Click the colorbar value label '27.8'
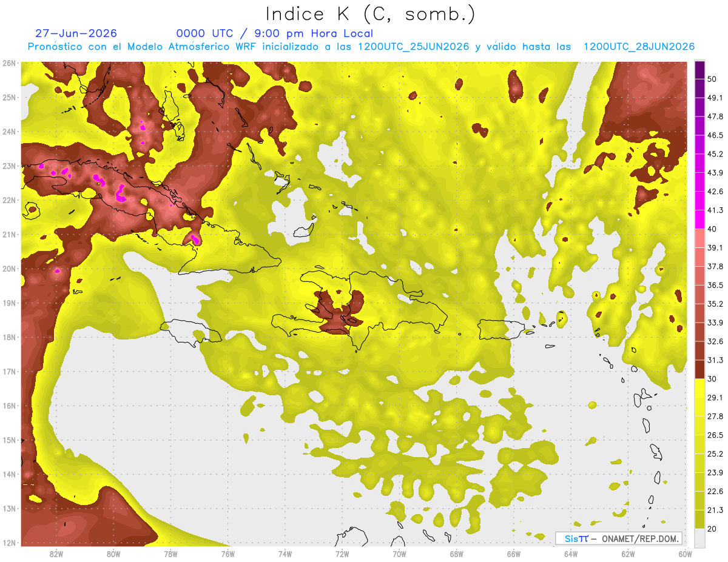 pos(715,416)
